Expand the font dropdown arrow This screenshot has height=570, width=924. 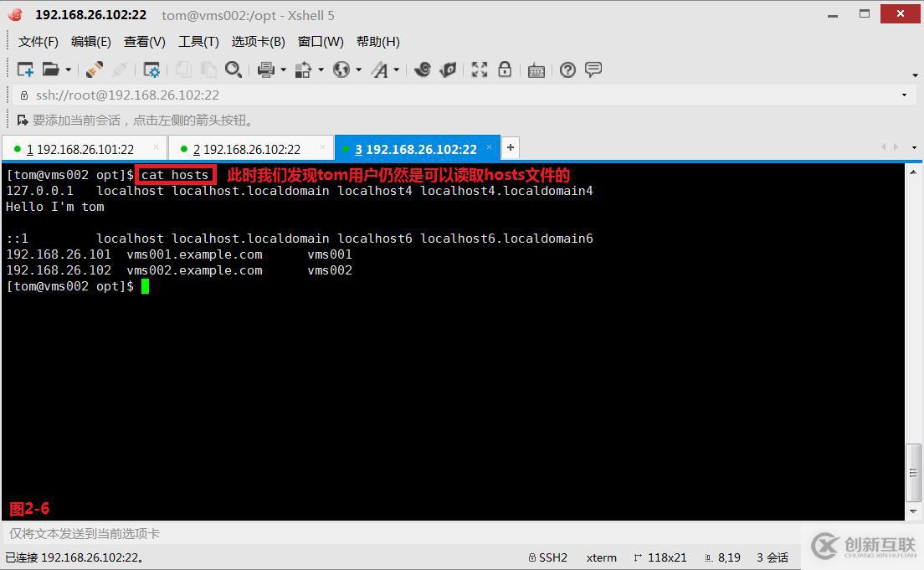[397, 70]
